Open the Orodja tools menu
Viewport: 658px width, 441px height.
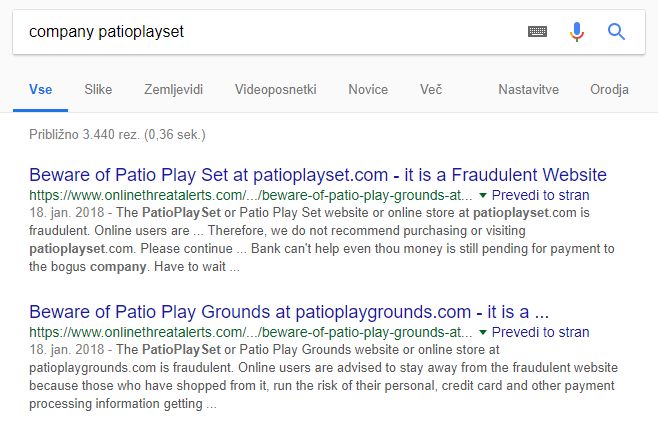pyautogui.click(x=609, y=89)
